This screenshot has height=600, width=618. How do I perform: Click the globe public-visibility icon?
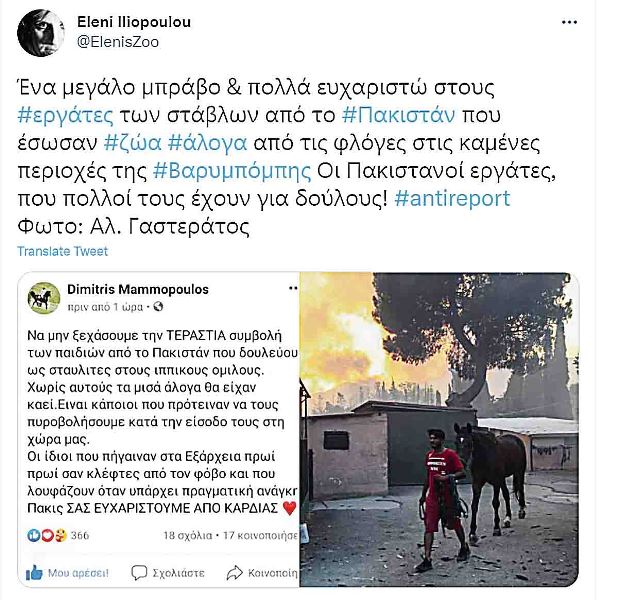point(158,306)
